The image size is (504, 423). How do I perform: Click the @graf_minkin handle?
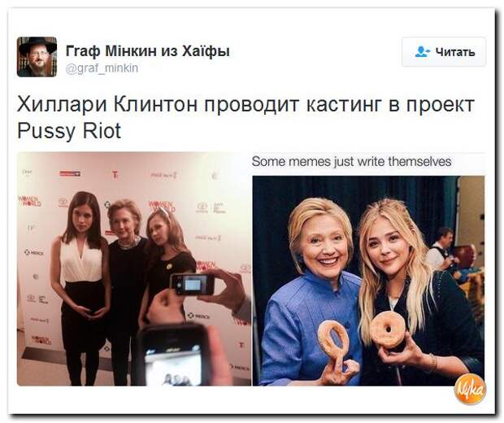[x=102, y=68]
